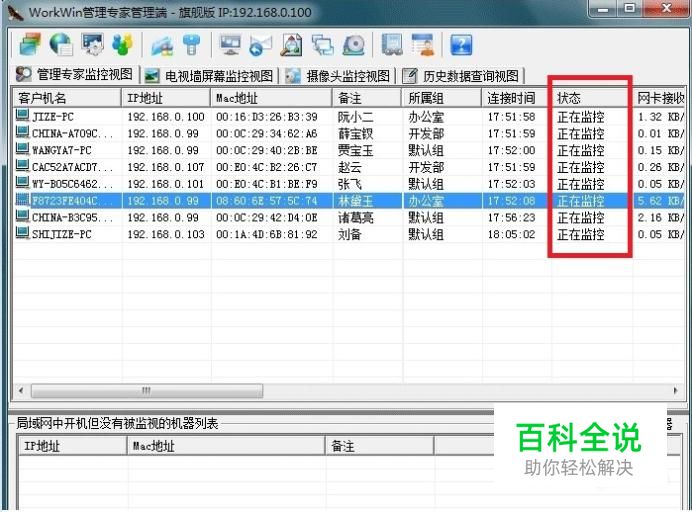Click the WorkWin eagle title bar icon
Screen dimensions: 692x512
point(15,12)
